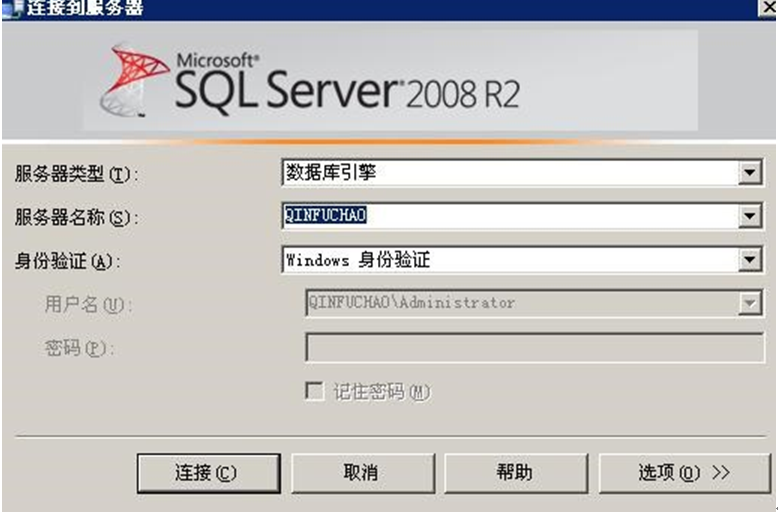Click the 用户名 dropdown arrow
The width and height of the screenshot is (778, 514).
pos(749,303)
